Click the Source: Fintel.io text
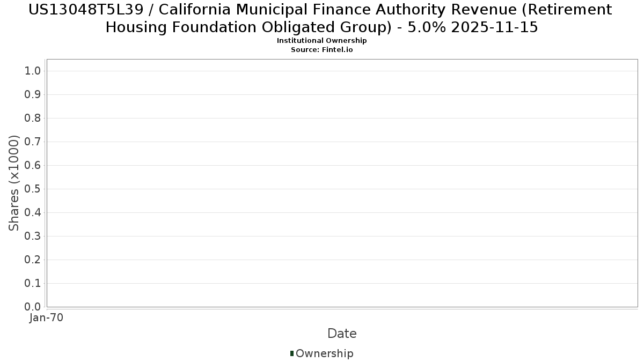 [321, 49]
